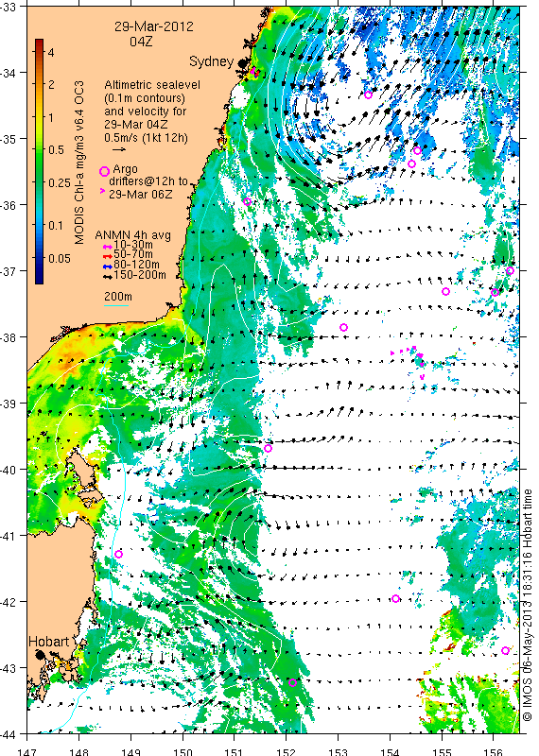The height and width of the screenshot is (756, 539).
Task: Select Argo float circle near 36S 151.2E
Action: 247,201
